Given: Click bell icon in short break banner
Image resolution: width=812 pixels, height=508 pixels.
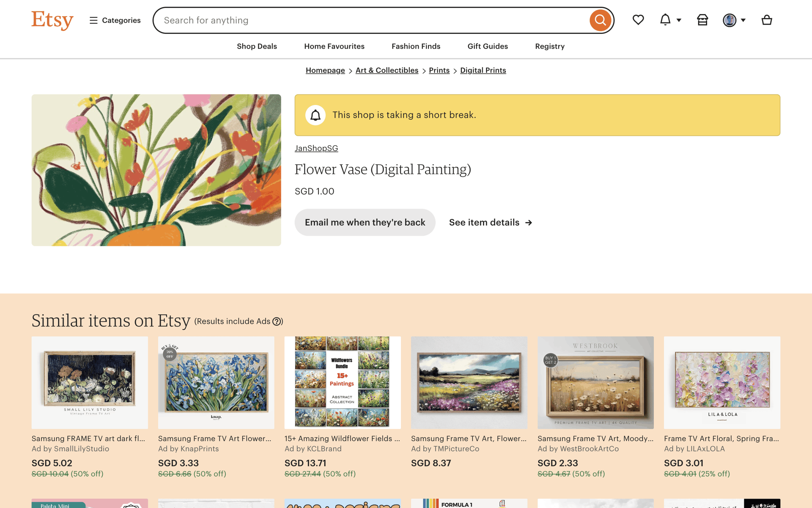Looking at the screenshot, I should (x=315, y=115).
